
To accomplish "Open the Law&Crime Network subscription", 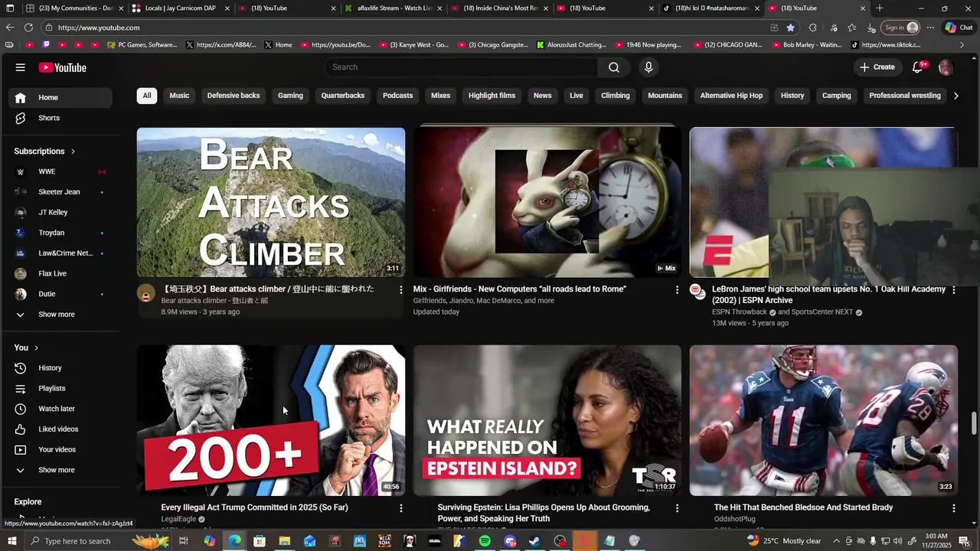I will [x=60, y=253].
